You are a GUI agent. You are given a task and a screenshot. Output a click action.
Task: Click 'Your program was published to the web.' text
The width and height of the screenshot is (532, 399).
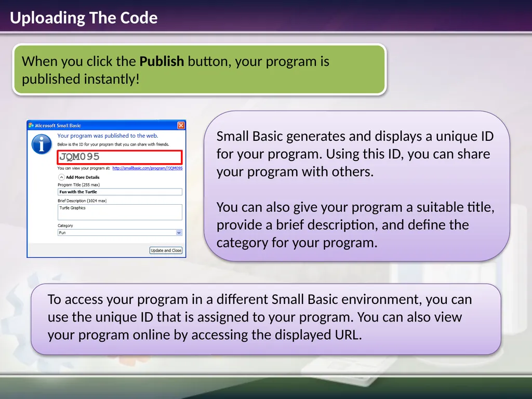coord(108,136)
